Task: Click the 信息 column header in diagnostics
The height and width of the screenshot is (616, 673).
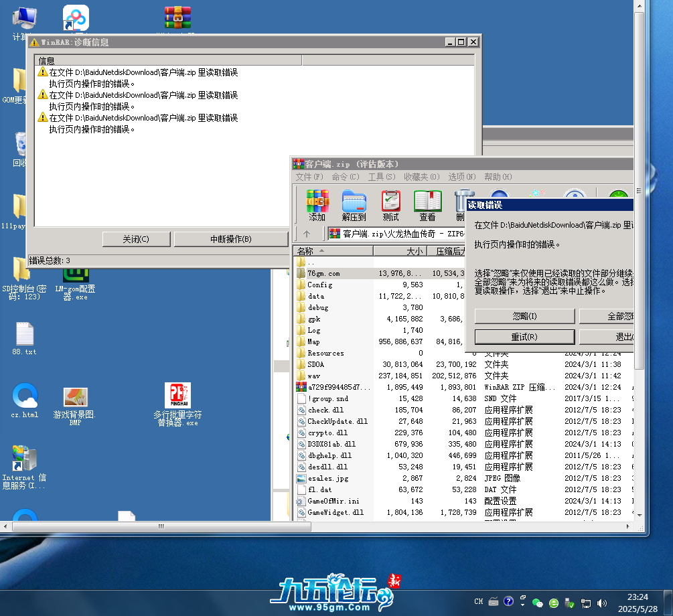Action: pyautogui.click(x=168, y=60)
